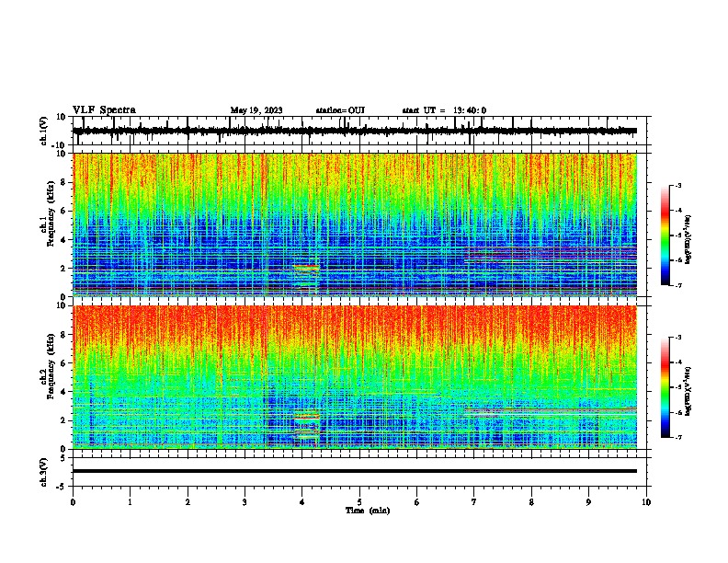Click the ch.1 spectrogram panel

click(355, 224)
